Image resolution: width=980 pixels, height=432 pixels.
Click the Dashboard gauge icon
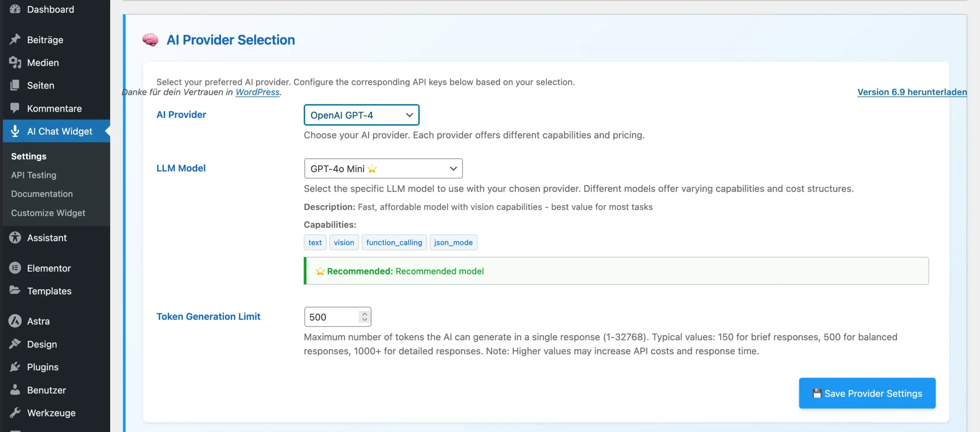[15, 9]
